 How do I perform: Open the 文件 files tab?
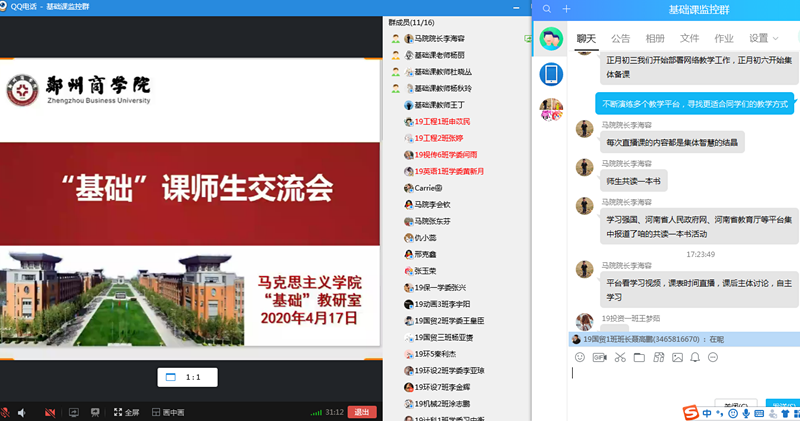point(689,38)
